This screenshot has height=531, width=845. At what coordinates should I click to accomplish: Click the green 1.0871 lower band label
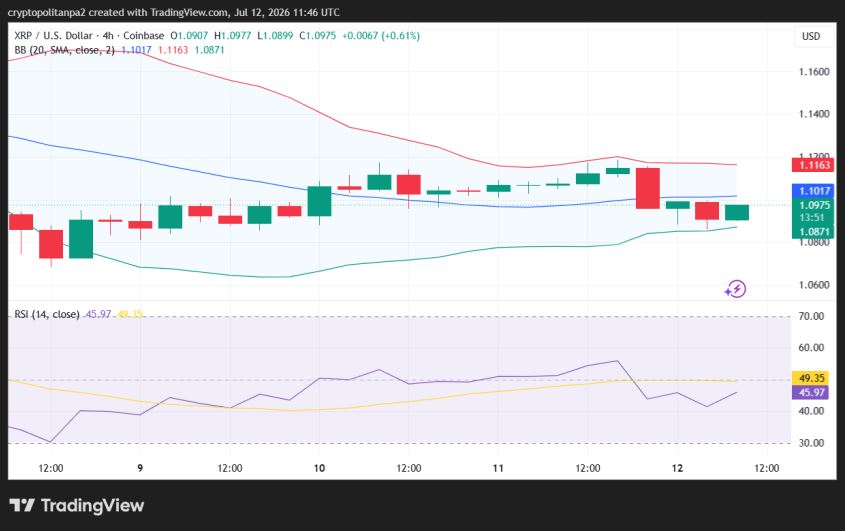[813, 232]
